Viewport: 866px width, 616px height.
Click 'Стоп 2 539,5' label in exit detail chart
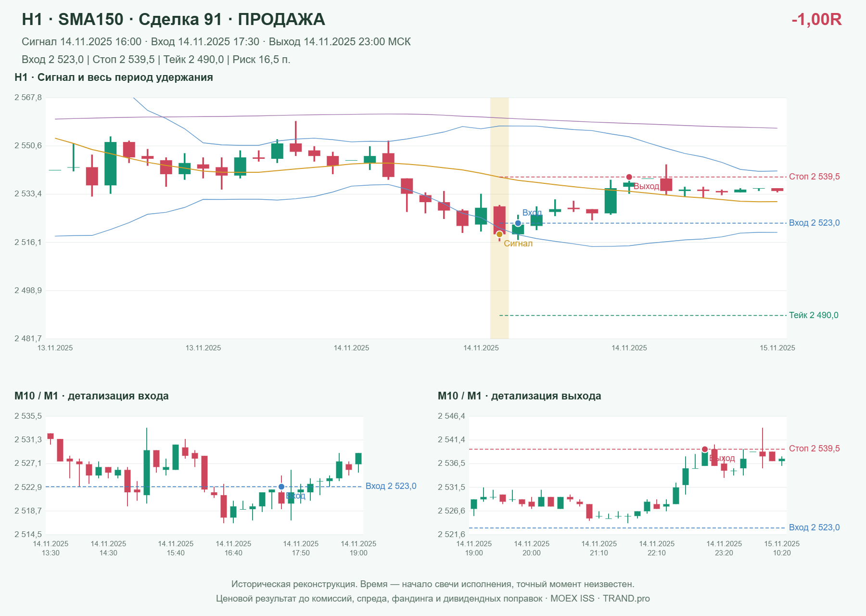pyautogui.click(x=814, y=449)
